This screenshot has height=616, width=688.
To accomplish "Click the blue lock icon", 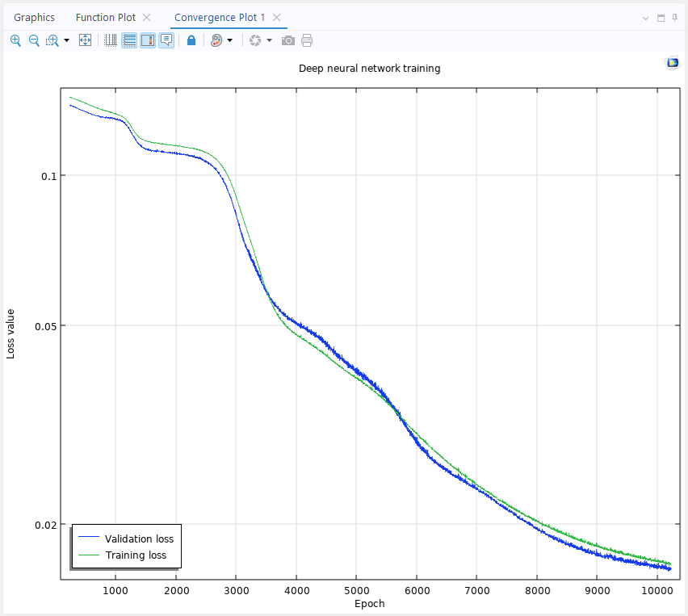I will (x=191, y=40).
